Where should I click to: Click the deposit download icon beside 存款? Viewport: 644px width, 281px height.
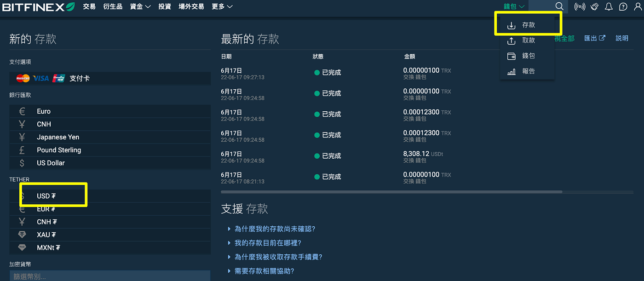(511, 25)
